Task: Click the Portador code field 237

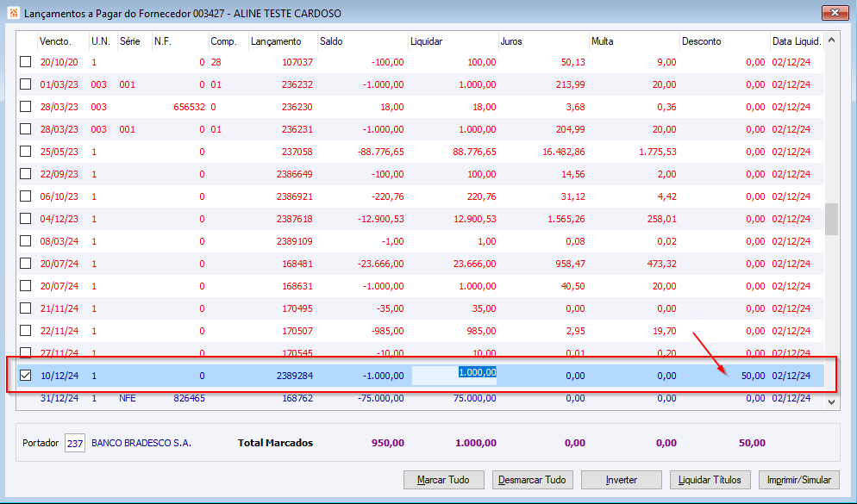Action: [x=75, y=444]
